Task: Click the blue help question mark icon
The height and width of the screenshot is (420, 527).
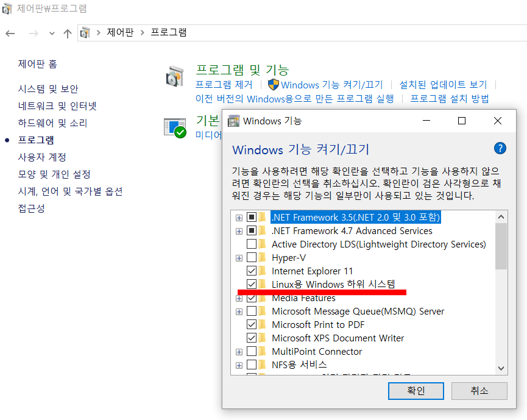Action: 500,148
